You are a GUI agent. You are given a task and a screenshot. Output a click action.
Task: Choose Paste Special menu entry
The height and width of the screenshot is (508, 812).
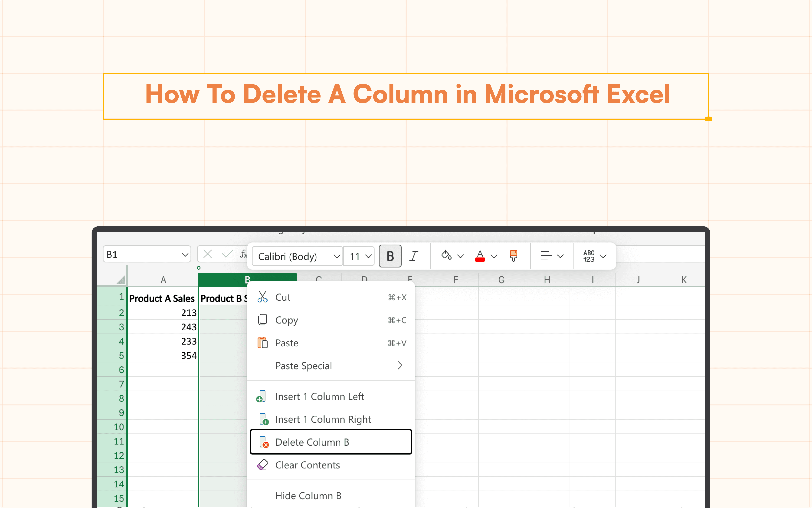click(331, 366)
